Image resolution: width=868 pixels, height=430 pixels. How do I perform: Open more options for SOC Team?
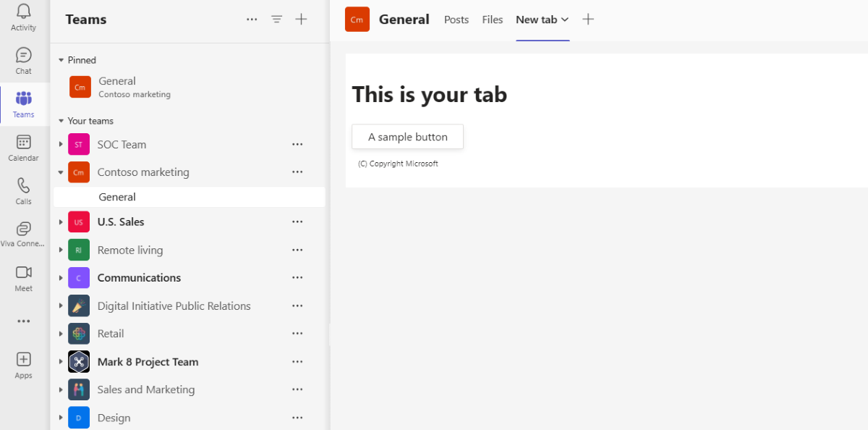pos(297,144)
